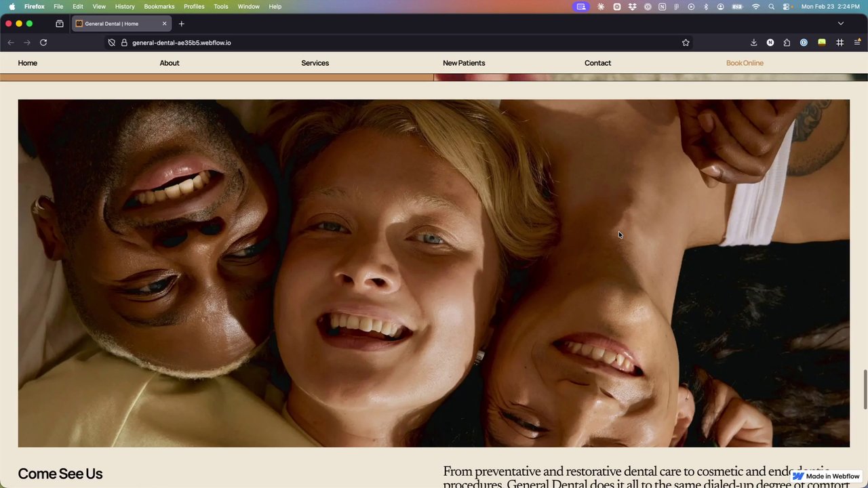The width and height of the screenshot is (868, 488).
Task: Click the Dropbox menu bar icon
Action: (632, 6)
